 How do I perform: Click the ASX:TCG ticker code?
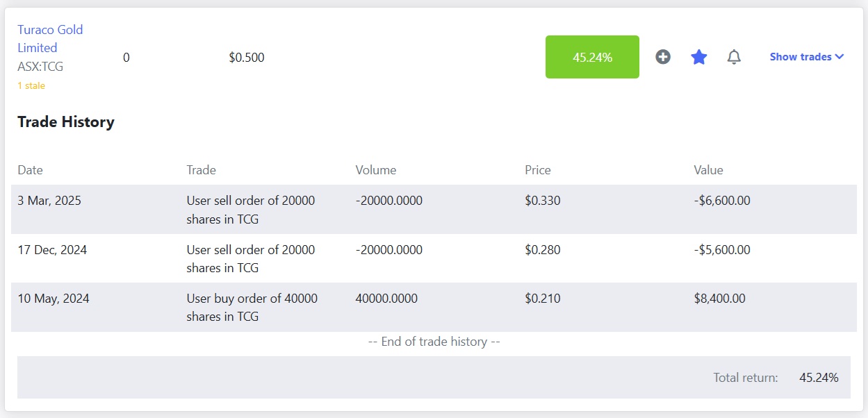pos(40,67)
